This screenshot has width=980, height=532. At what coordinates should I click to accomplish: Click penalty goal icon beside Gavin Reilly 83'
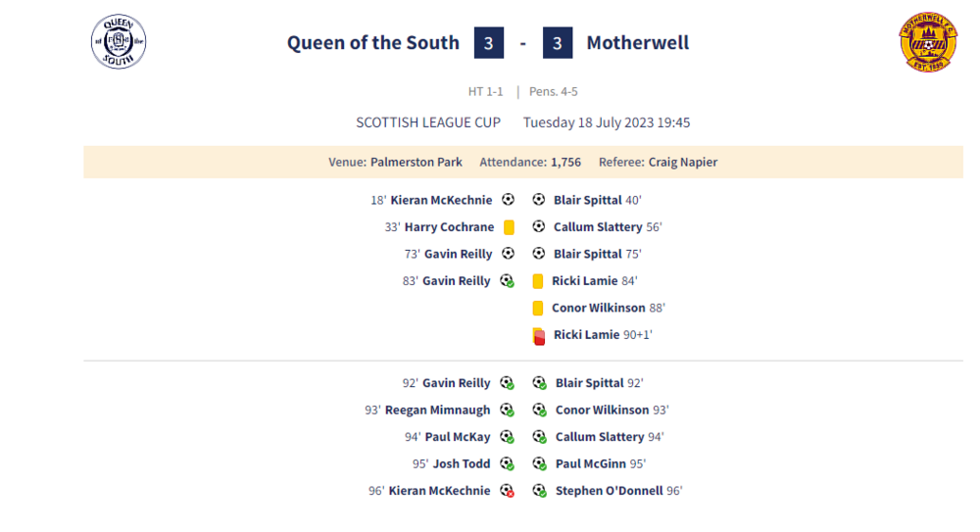(508, 281)
